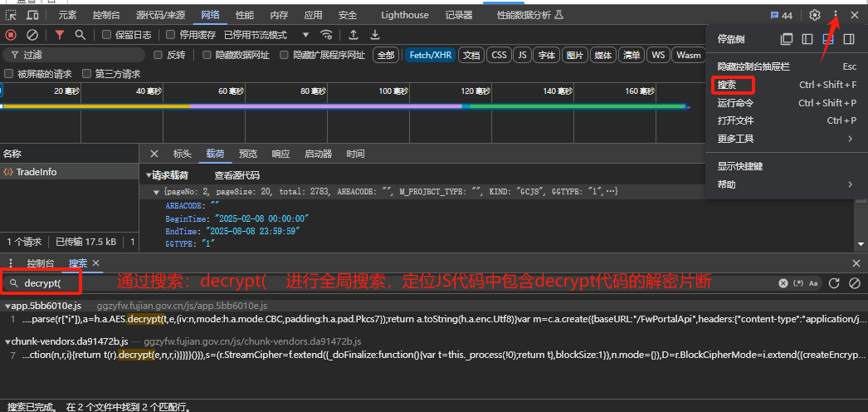Select TradeInfo request row
The height and width of the screenshot is (412, 868).
(69, 172)
